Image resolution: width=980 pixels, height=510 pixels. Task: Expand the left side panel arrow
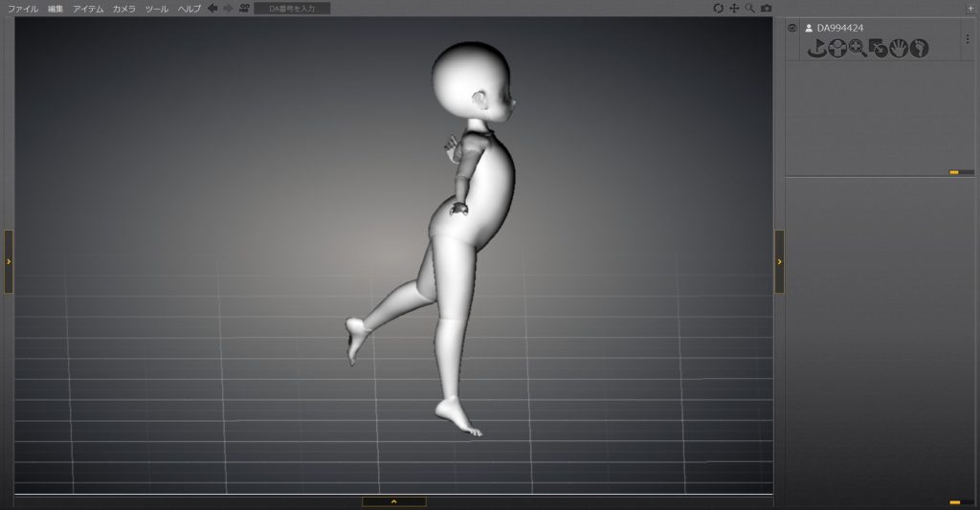point(9,261)
